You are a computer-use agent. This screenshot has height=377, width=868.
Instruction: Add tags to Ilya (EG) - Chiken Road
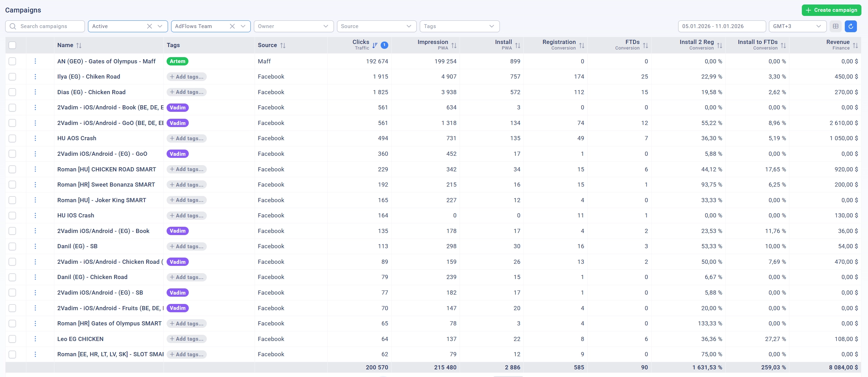click(x=186, y=77)
